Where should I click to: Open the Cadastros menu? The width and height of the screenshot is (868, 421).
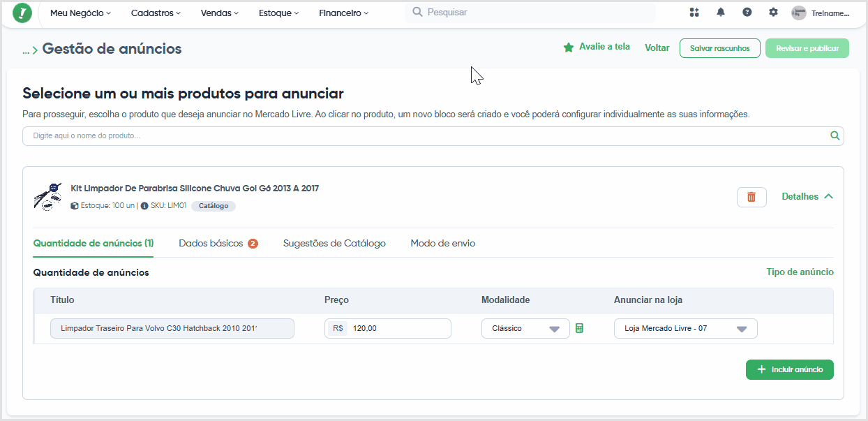(156, 13)
